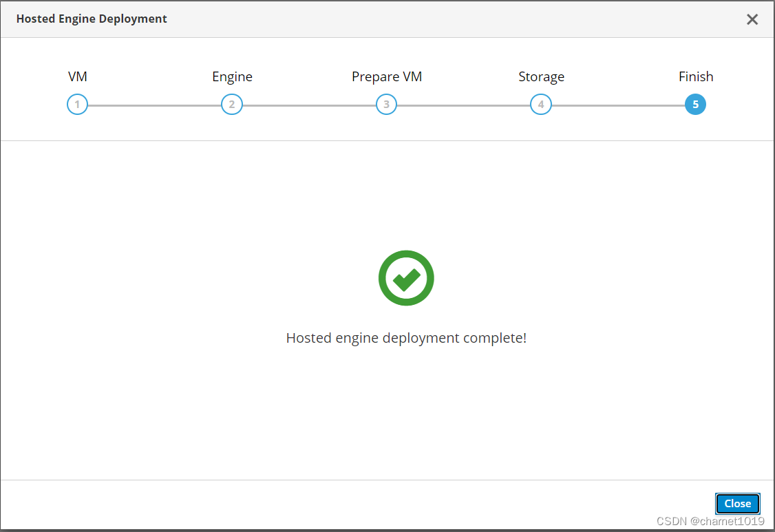Close dialog with the X icon
Screen dimensions: 775x532
click(752, 19)
